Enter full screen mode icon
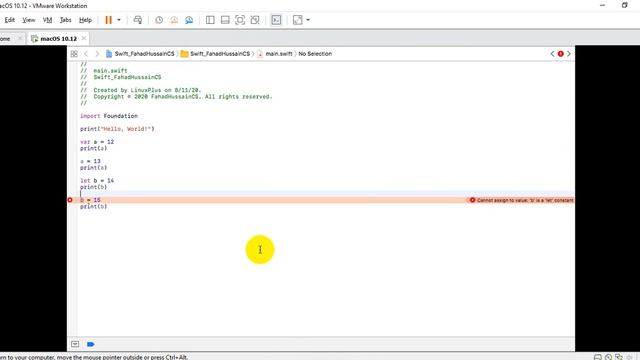640x360 pixels. pos(240,20)
